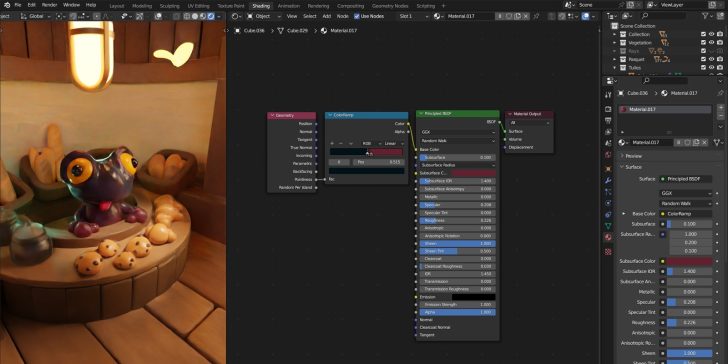728x364 pixels.
Task: Collapse the ColorRamp node
Action: (x=330, y=115)
